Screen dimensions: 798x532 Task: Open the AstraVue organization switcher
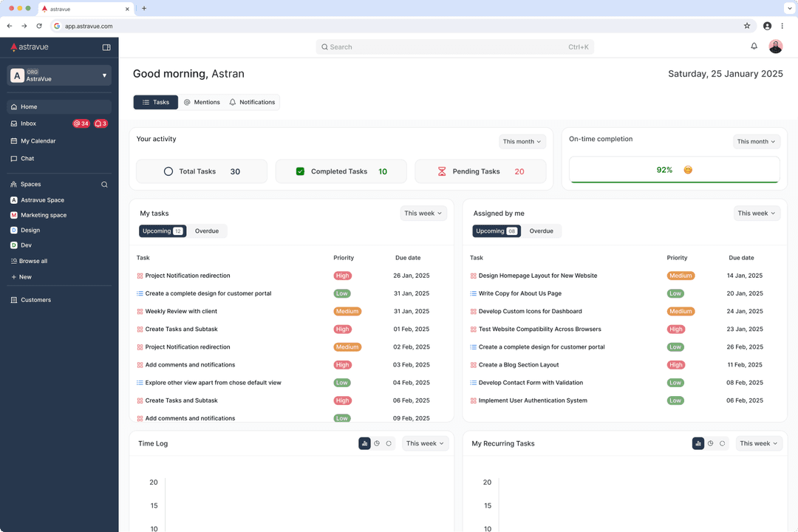click(59, 75)
